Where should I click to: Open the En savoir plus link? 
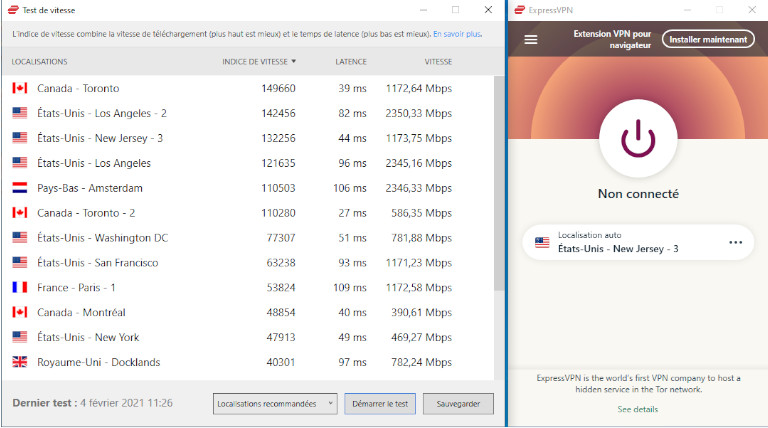(x=457, y=34)
